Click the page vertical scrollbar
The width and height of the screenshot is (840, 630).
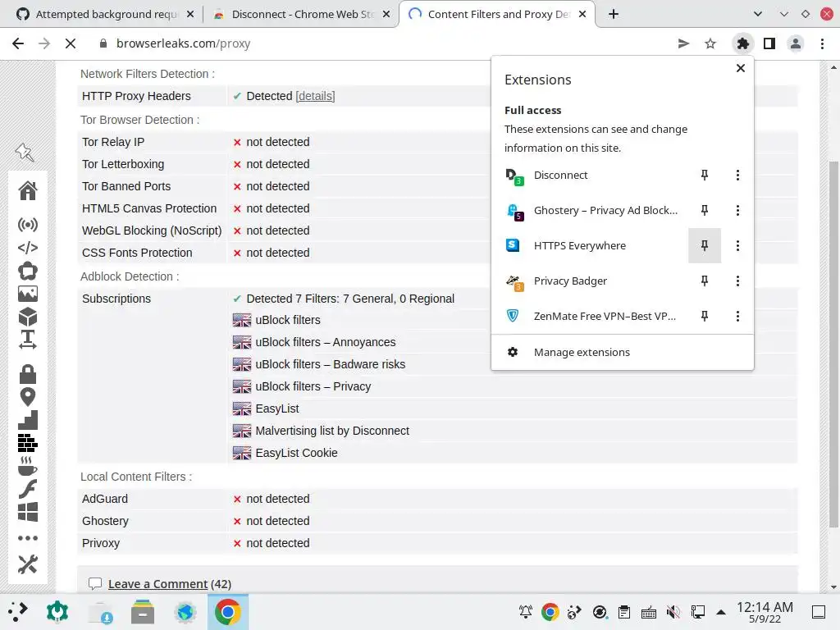[833, 343]
